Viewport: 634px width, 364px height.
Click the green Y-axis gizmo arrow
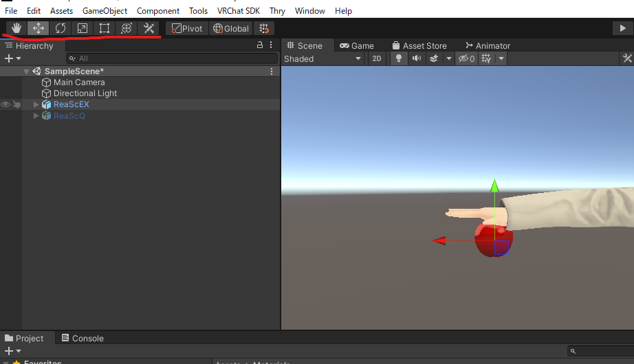[x=494, y=186]
